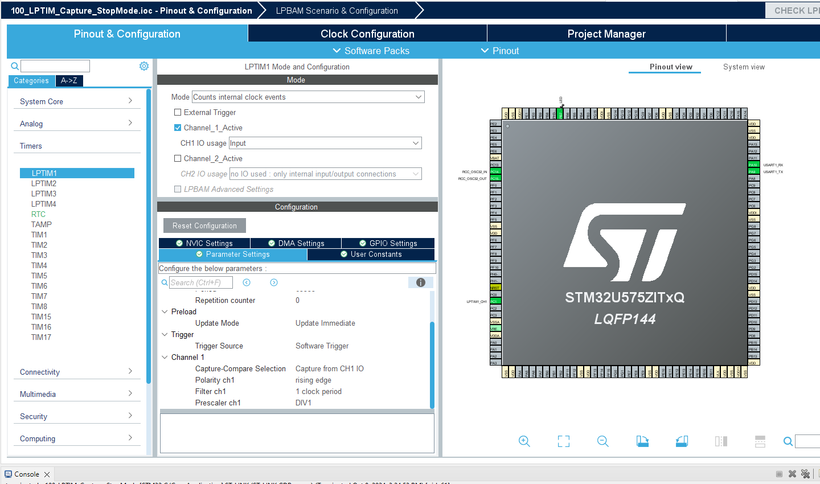The image size is (820, 484).
Task: Click the green highlighted pin on the top edge
Action: 560,113
